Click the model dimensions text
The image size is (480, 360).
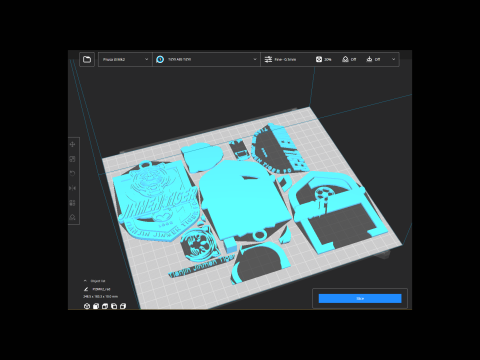point(100,296)
